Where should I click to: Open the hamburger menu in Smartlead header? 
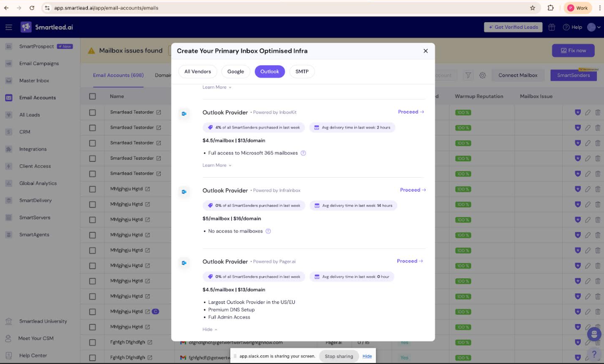9,27
